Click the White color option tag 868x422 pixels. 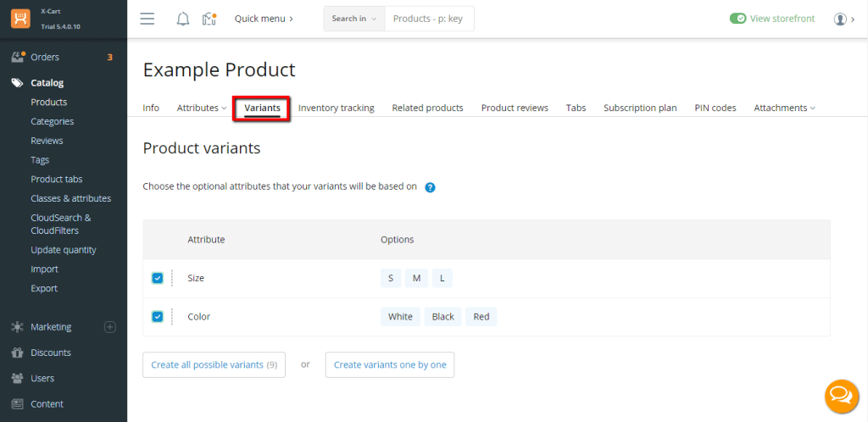click(400, 317)
